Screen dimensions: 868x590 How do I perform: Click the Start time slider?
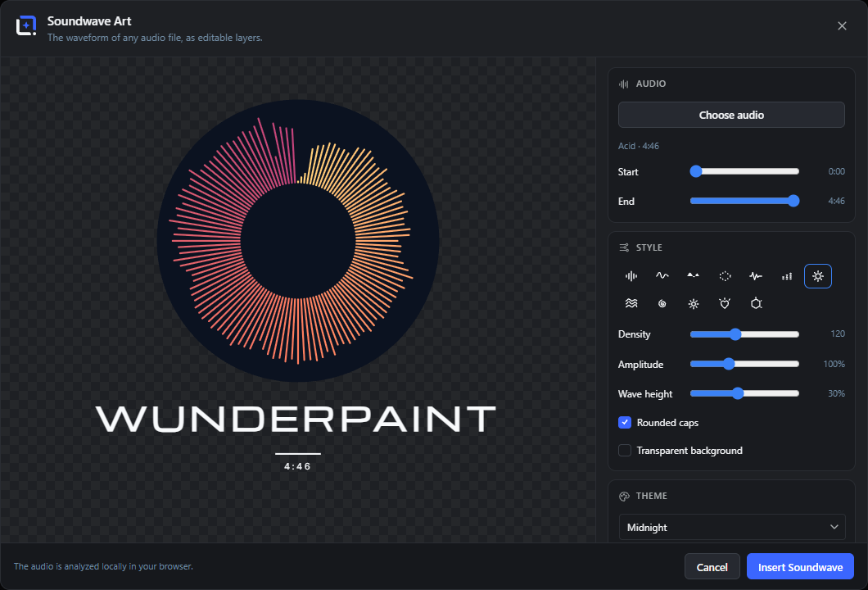coord(744,172)
